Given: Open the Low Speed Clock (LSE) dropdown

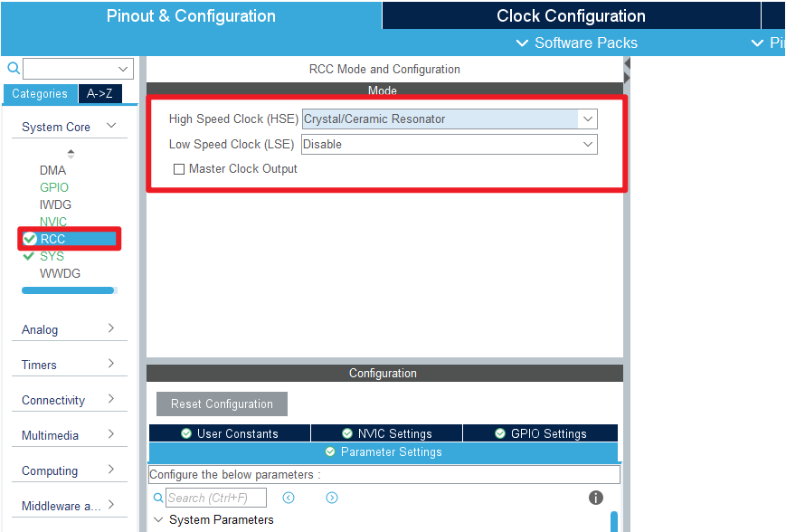Looking at the screenshot, I should [587, 144].
